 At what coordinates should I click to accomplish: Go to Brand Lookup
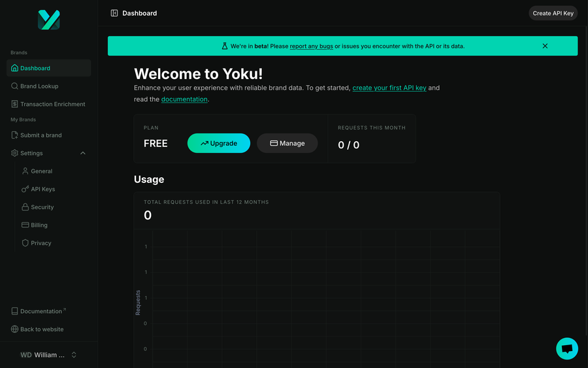(x=49, y=86)
